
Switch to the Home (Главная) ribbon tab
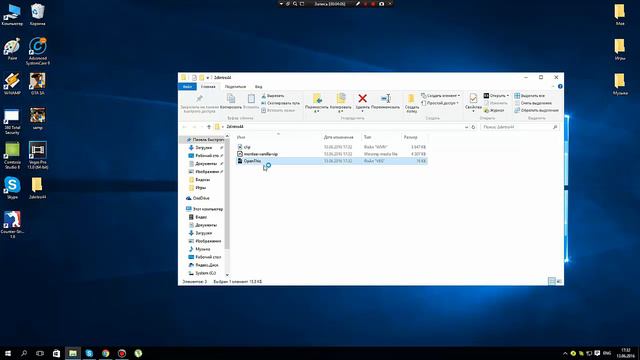tap(208, 87)
